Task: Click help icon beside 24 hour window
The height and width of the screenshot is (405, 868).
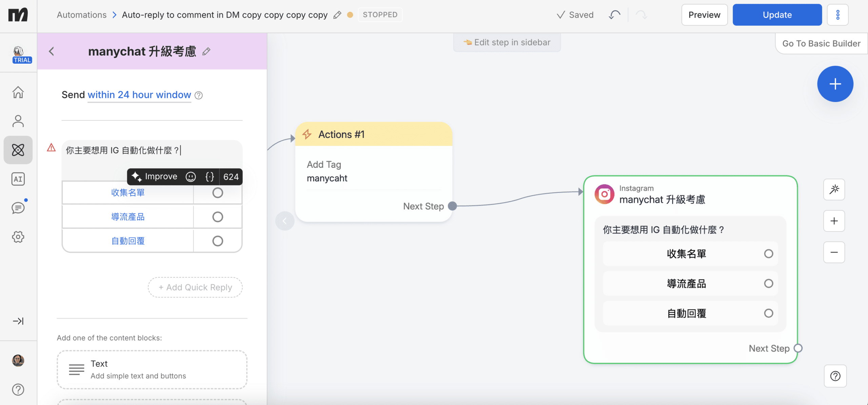Action: coord(199,96)
